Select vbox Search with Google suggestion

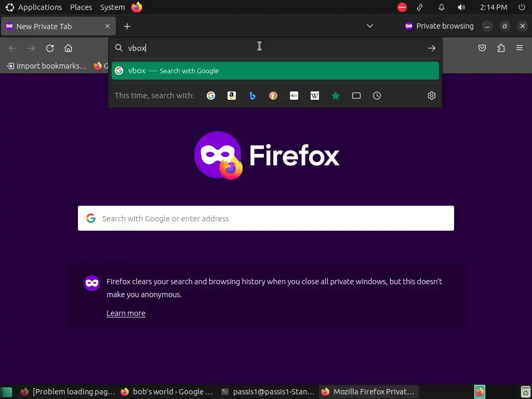pyautogui.click(x=275, y=71)
